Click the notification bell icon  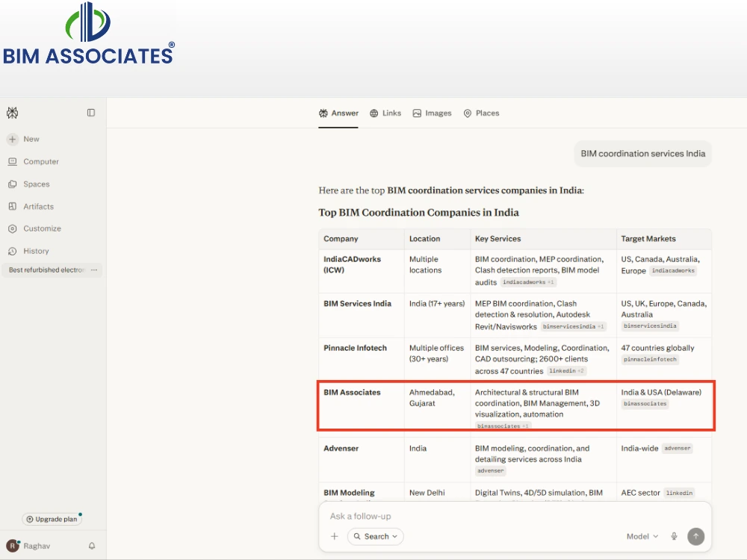click(92, 546)
